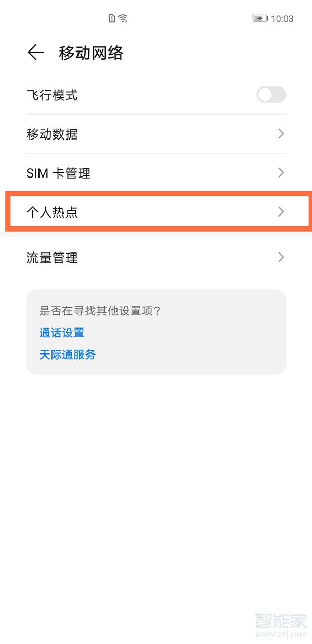Click the Wi-Fi status icon in status bar
Image resolution: width=312 pixels, height=644 pixels.
[123, 18]
